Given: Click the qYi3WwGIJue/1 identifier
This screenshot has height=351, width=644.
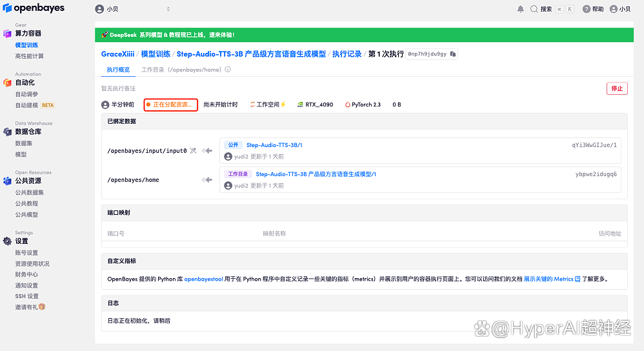Looking at the screenshot, I should coord(594,145).
